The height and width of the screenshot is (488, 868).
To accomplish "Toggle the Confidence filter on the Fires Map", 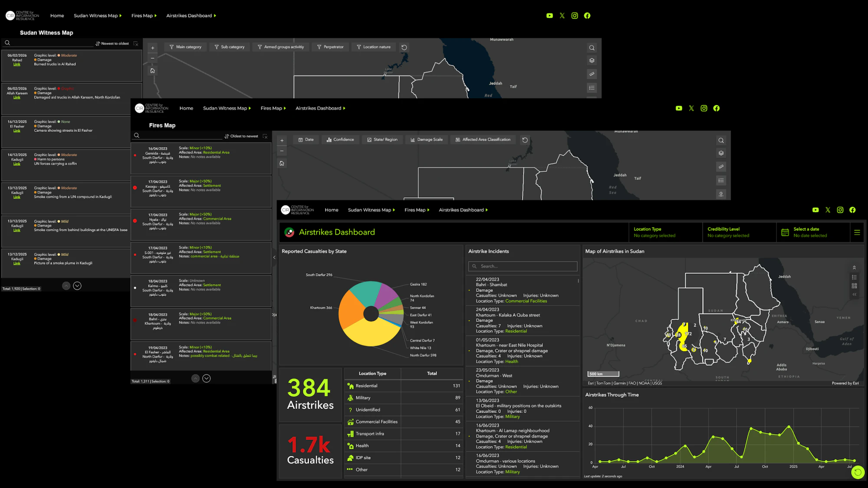I will pos(340,140).
